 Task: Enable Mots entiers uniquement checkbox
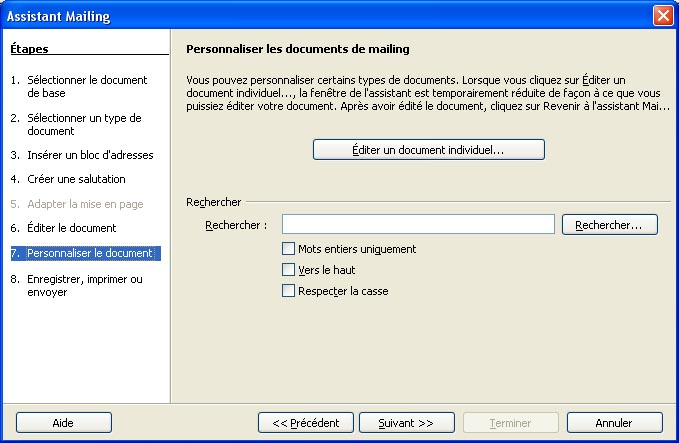pos(289,249)
